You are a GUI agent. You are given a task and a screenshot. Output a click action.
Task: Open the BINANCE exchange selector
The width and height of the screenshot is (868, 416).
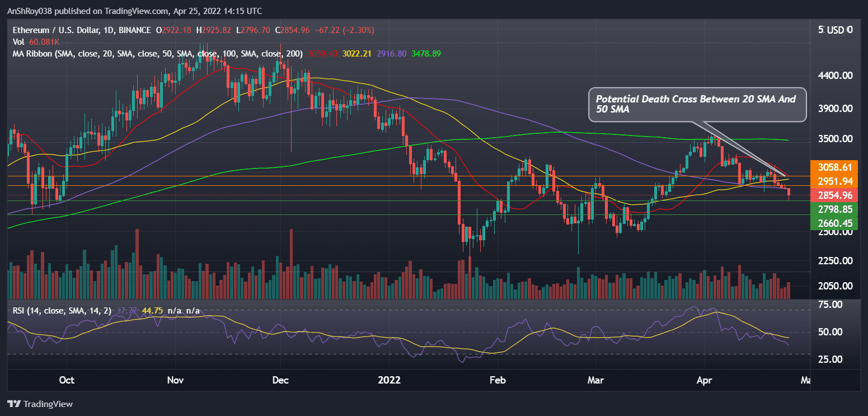point(136,30)
